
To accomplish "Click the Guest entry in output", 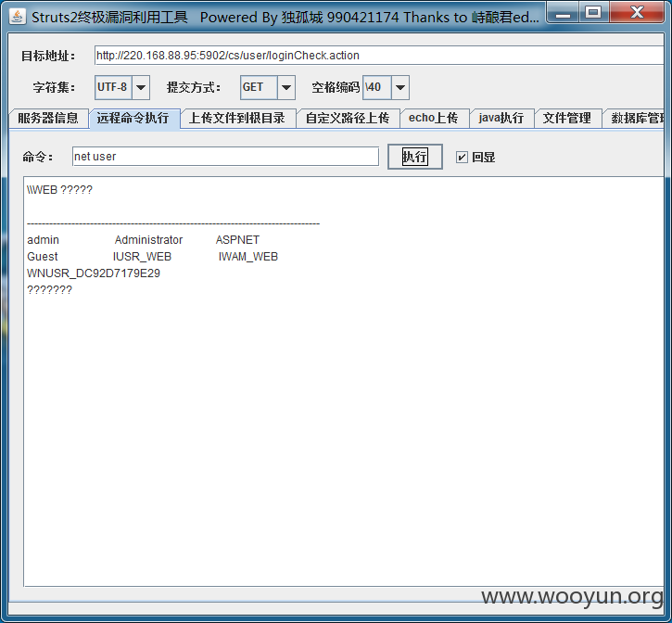I will [x=42, y=257].
